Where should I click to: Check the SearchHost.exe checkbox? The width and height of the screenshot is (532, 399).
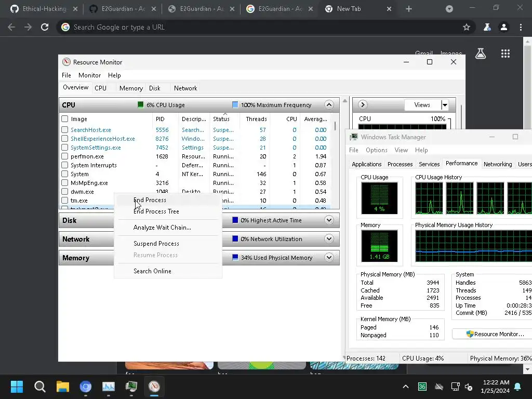coord(64,129)
